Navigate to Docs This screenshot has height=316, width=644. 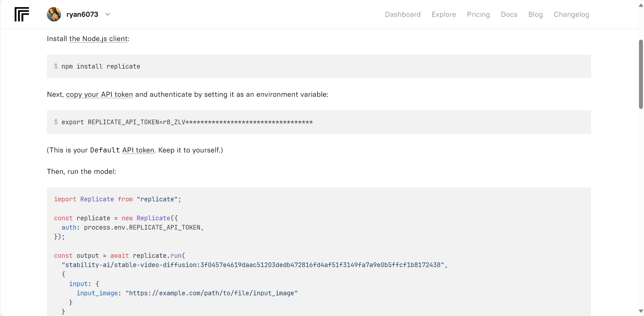click(509, 14)
